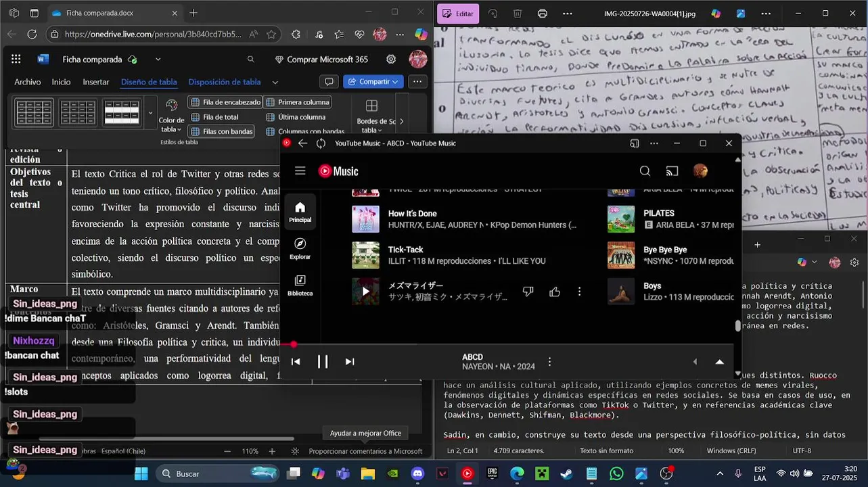This screenshot has width=868, height=487.
Task: Play the メズマライザー thumbnail
Action: pos(365,292)
